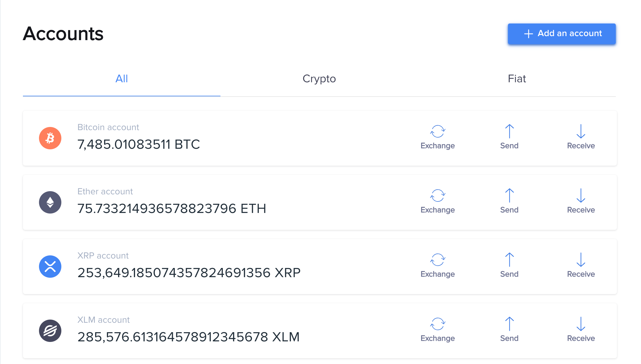This screenshot has height=364, width=641.
Task: Send from the Bitcoin account
Action: coord(509,137)
